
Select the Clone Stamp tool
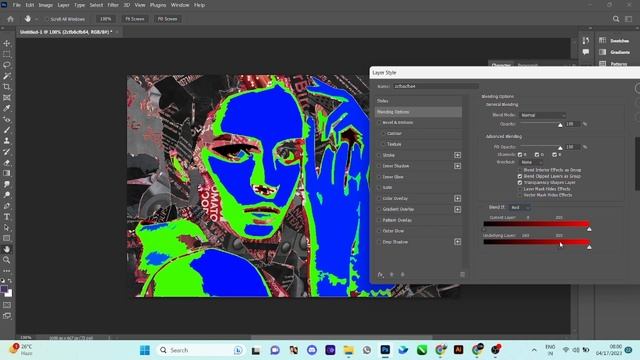[7, 141]
